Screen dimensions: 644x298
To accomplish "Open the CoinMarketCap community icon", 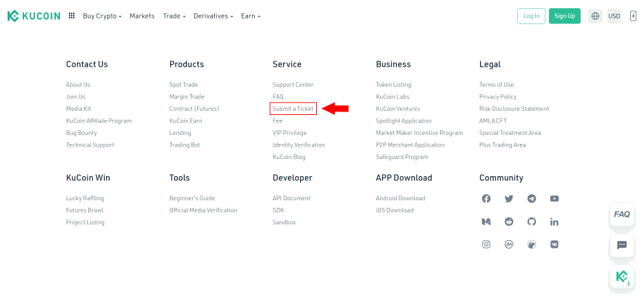I will pos(509,244).
